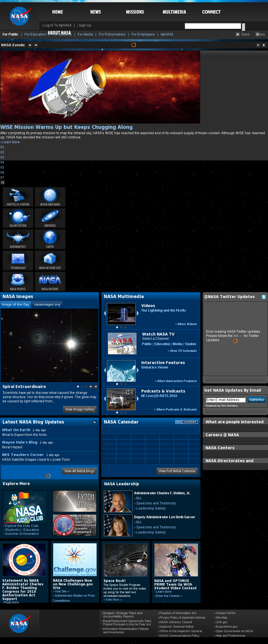Screen dimensions: 268x644
Task: Open the MISSIONS menu
Action: pos(135,12)
